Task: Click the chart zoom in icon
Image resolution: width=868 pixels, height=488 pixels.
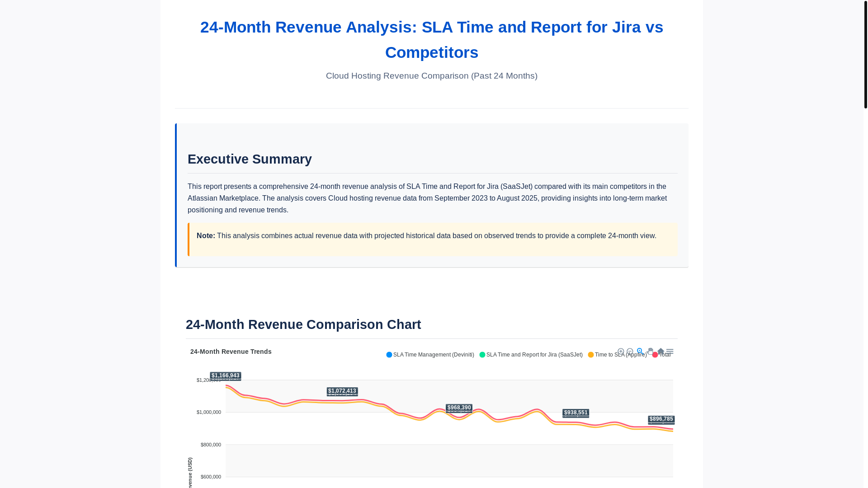Action: (x=621, y=352)
